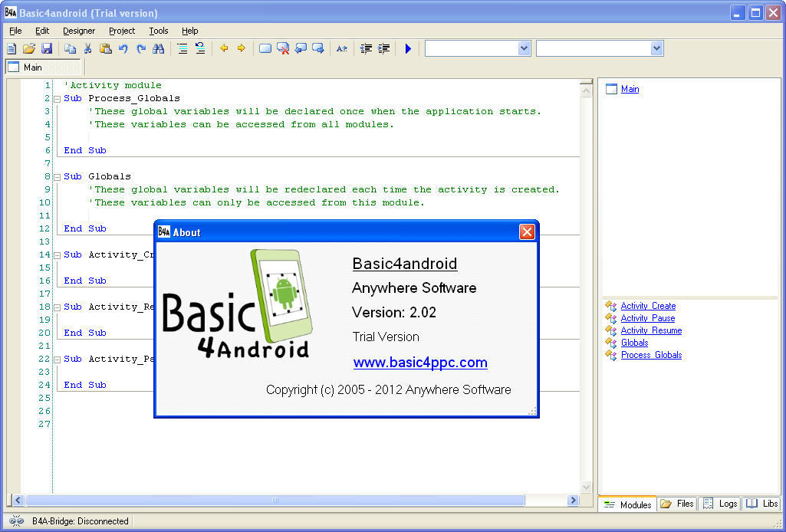Open the Project menu
786x532 pixels.
(x=120, y=31)
